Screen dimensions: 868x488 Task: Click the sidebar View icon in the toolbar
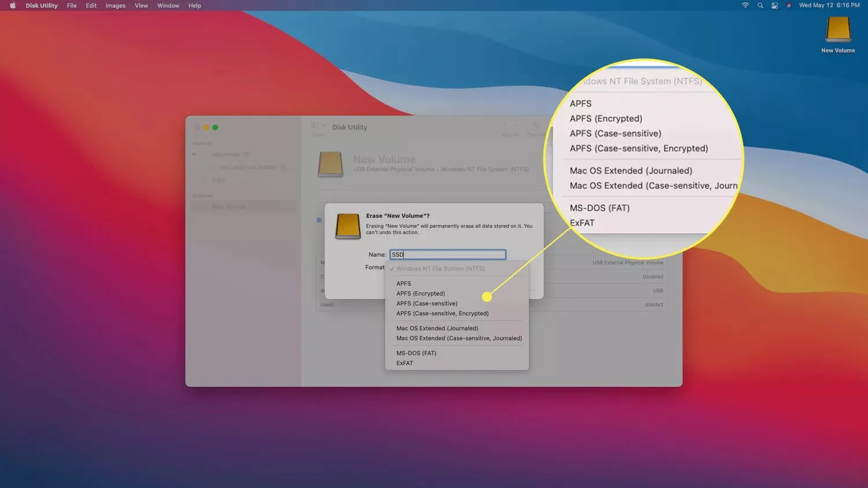point(315,125)
